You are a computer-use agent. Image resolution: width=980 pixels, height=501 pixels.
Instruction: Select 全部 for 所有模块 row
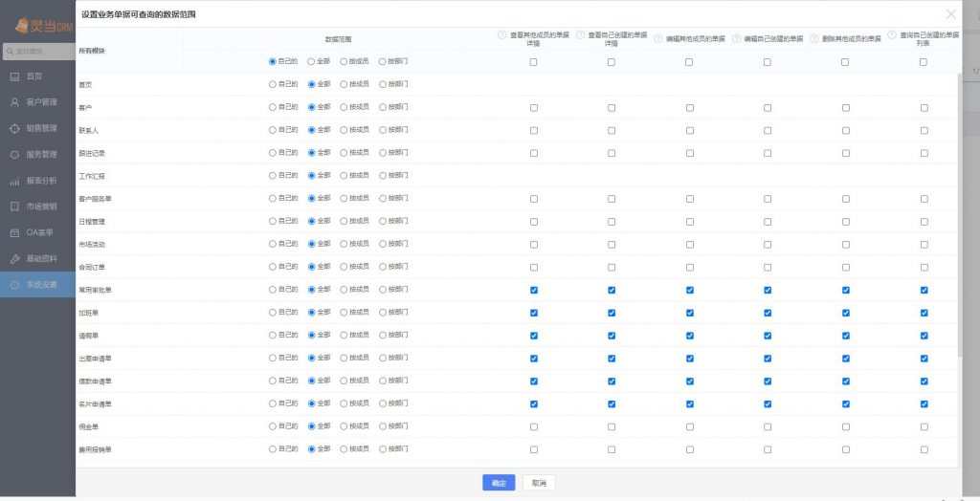pos(311,62)
